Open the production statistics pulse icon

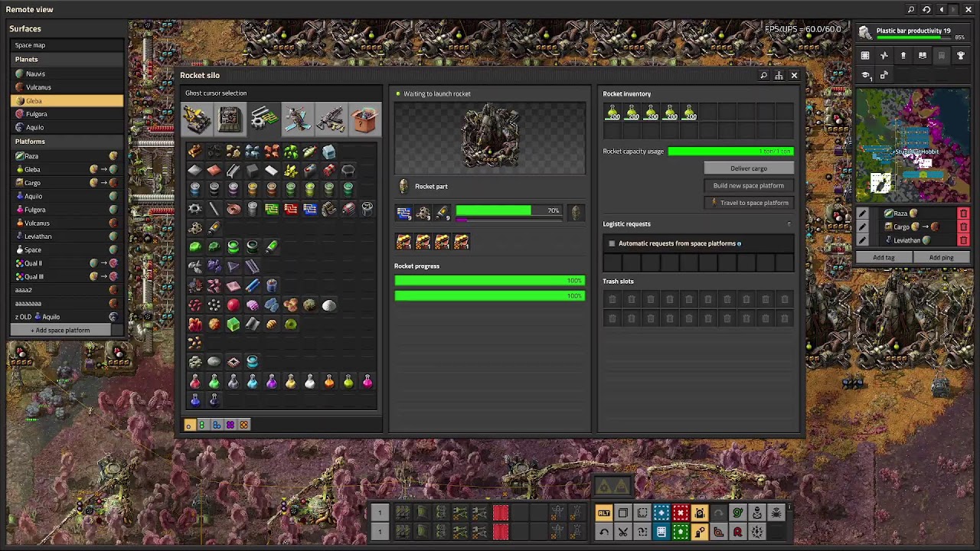[884, 55]
